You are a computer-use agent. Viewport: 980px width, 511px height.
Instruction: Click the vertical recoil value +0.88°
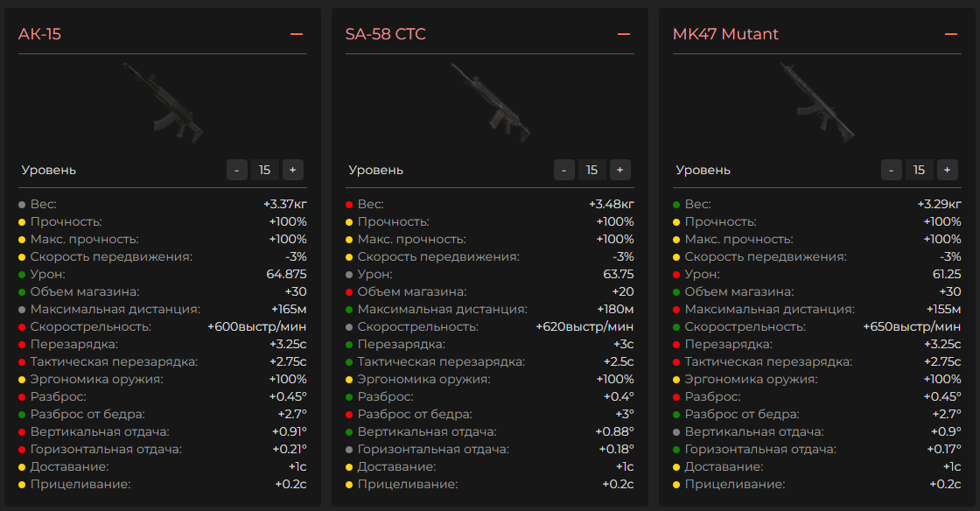tap(615, 431)
